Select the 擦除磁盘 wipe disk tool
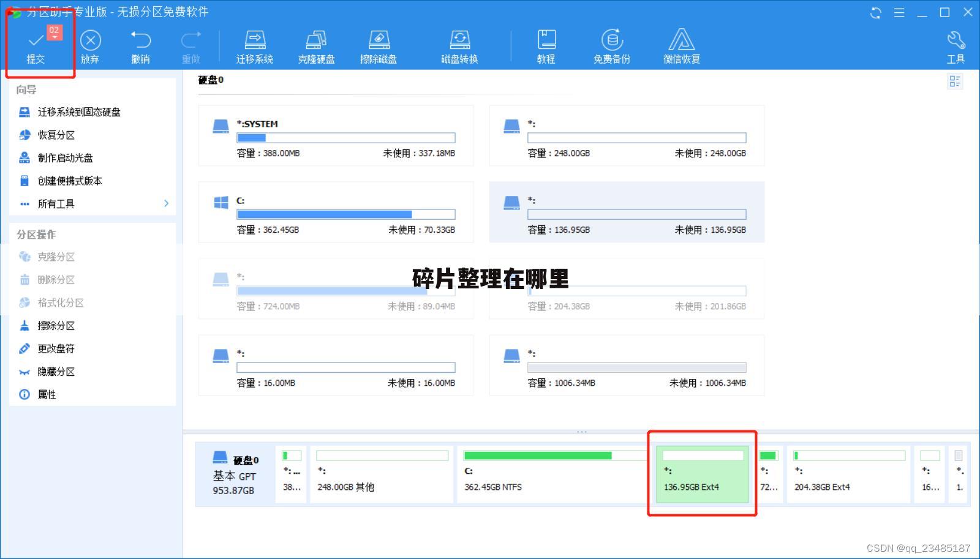This screenshot has width=980, height=559. point(378,40)
